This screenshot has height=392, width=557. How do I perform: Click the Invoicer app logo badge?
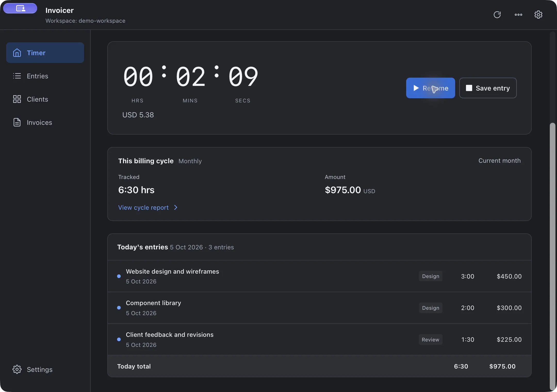pyautogui.click(x=20, y=8)
